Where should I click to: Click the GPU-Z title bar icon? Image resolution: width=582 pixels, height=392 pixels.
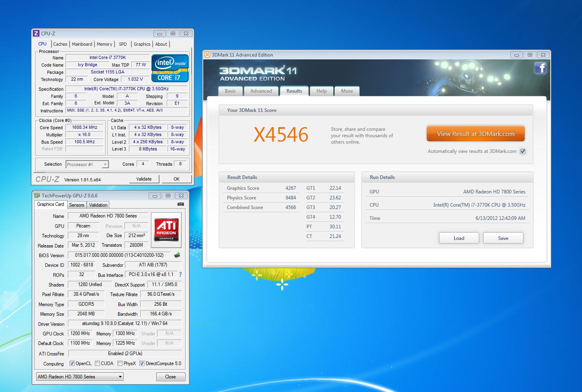pos(37,196)
